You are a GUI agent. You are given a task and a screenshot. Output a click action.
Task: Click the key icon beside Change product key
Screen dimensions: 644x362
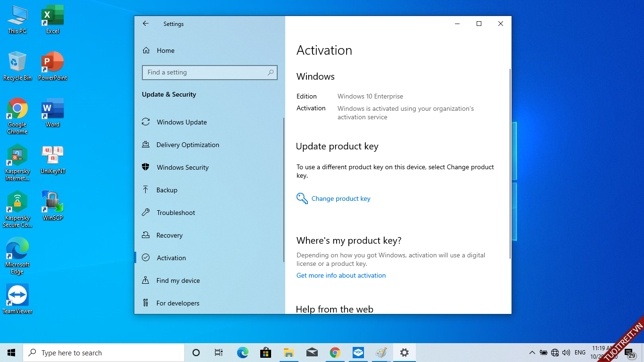(302, 198)
